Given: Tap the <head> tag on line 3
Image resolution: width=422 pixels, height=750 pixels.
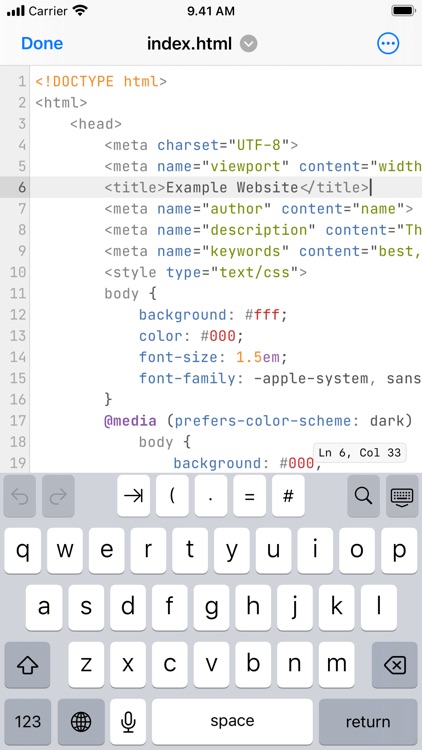Looking at the screenshot, I should click(96, 124).
